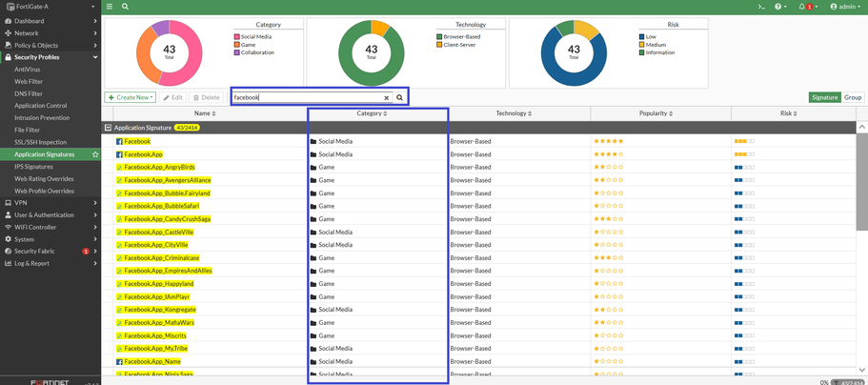Open the Create New dropdown
This screenshot has width=868, height=385.
pos(131,97)
